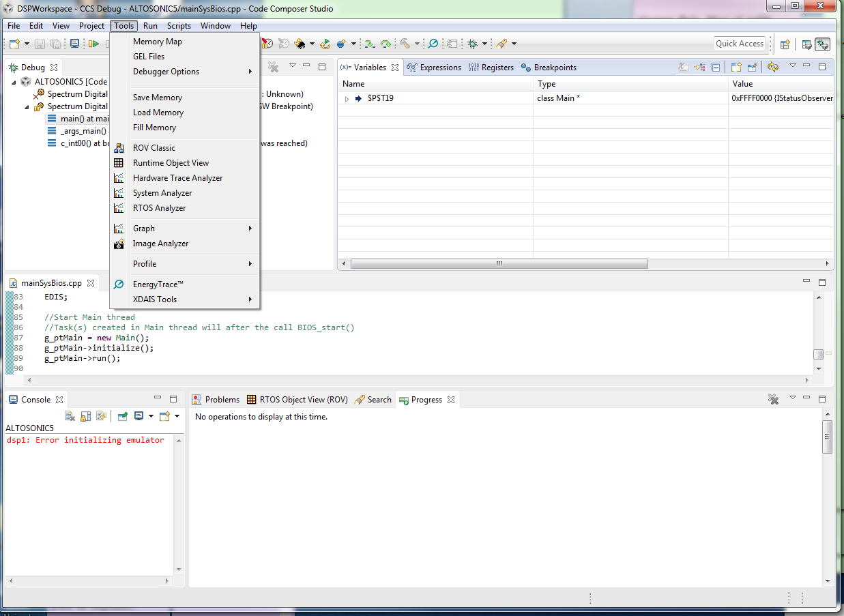
Task: Open the Progress view menu triangle
Action: [793, 398]
